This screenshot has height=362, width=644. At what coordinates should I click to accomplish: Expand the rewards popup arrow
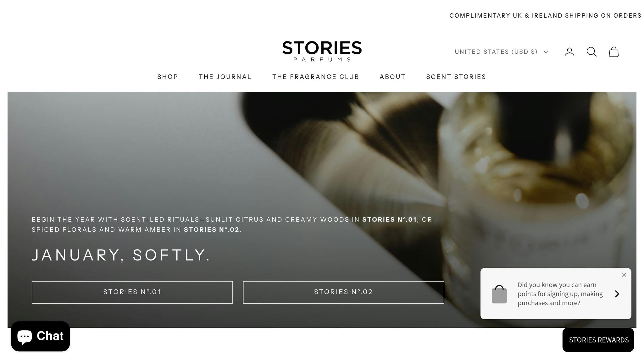click(x=617, y=294)
